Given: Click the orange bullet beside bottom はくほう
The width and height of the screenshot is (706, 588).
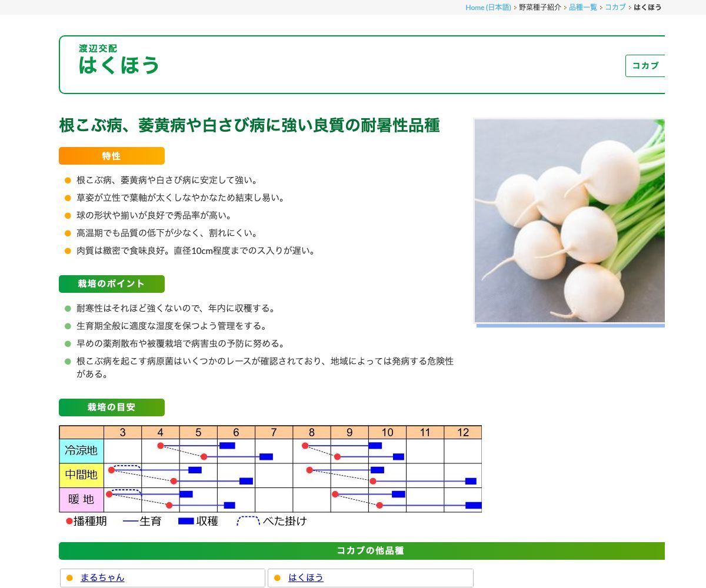Looking at the screenshot, I should [277, 578].
